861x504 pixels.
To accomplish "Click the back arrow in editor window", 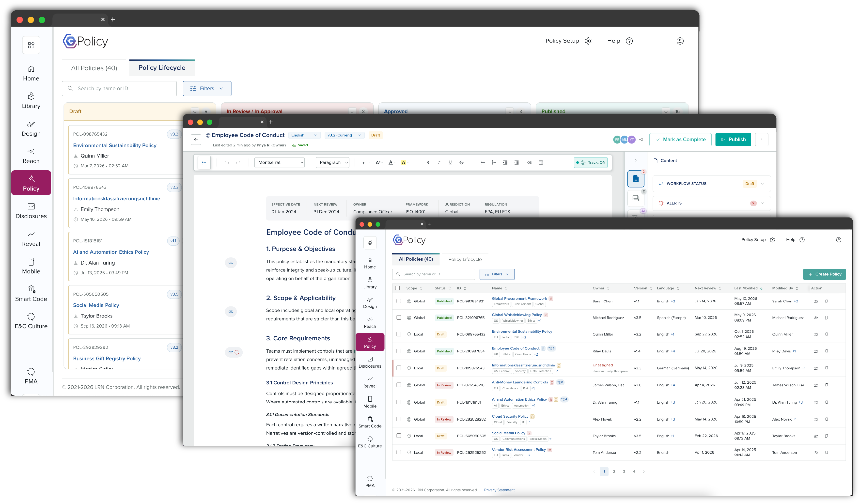I will pos(196,139).
